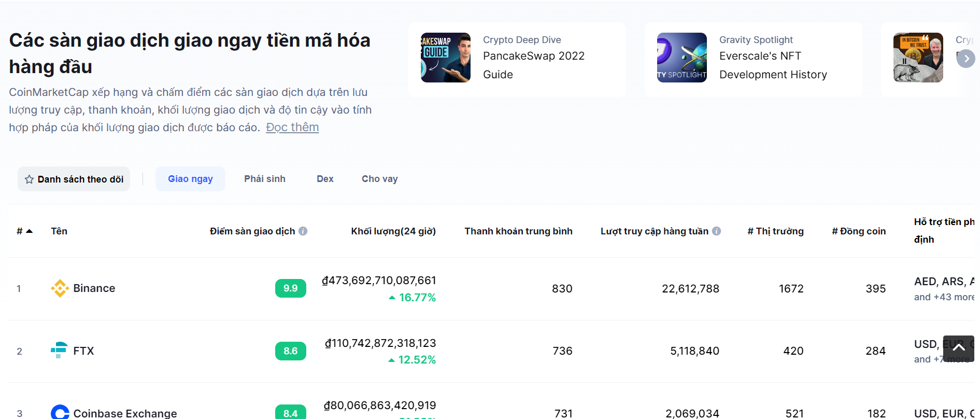Screen dimensions: 980x419
Task: Click FTX's 8.6 exchange score badge
Action: 291,351
